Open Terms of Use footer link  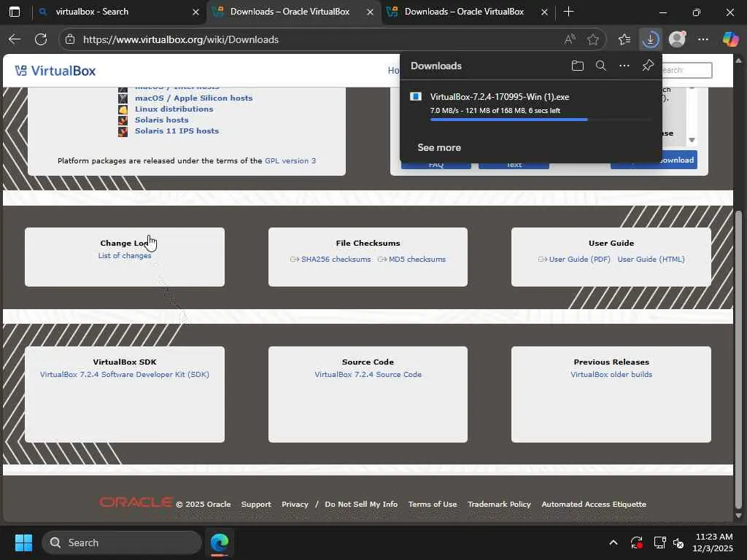(x=432, y=505)
